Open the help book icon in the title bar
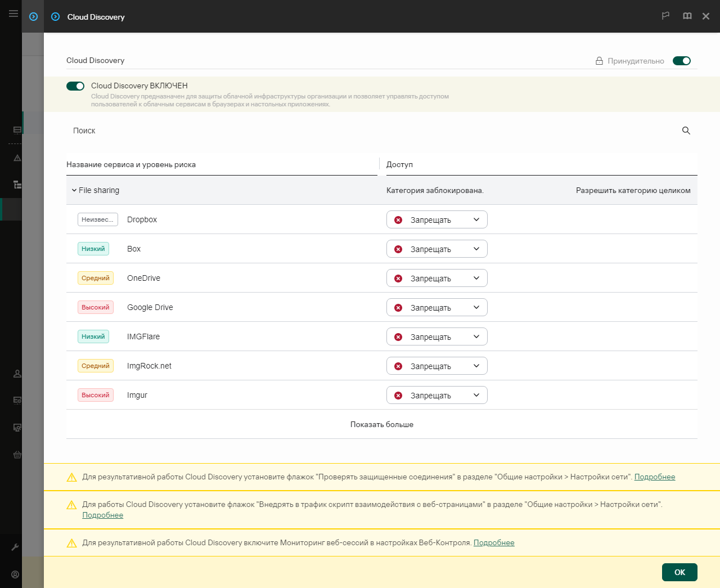Viewport: 720px width, 588px height. click(687, 16)
